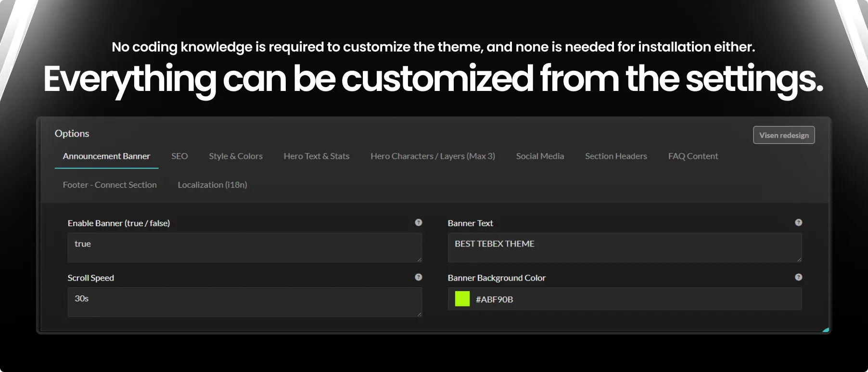Screen dimensions: 868x372
Task: Go to Hero Text & Stats tab
Action: 317,156
